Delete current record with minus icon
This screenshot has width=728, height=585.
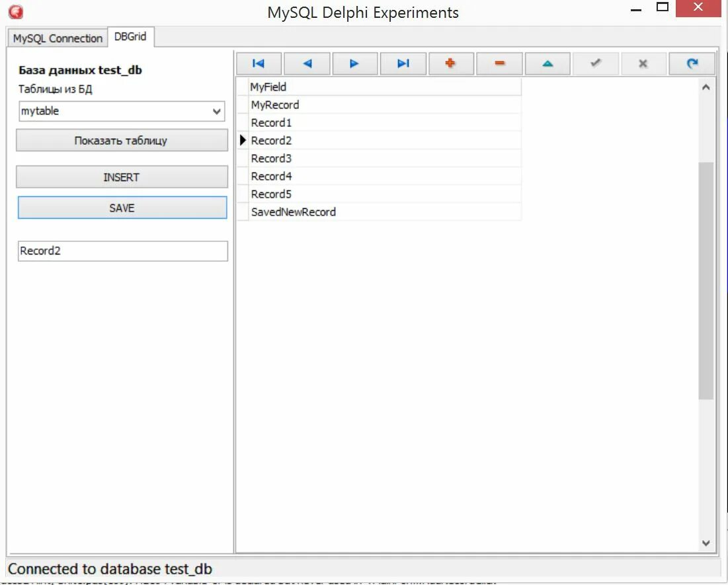click(x=500, y=63)
